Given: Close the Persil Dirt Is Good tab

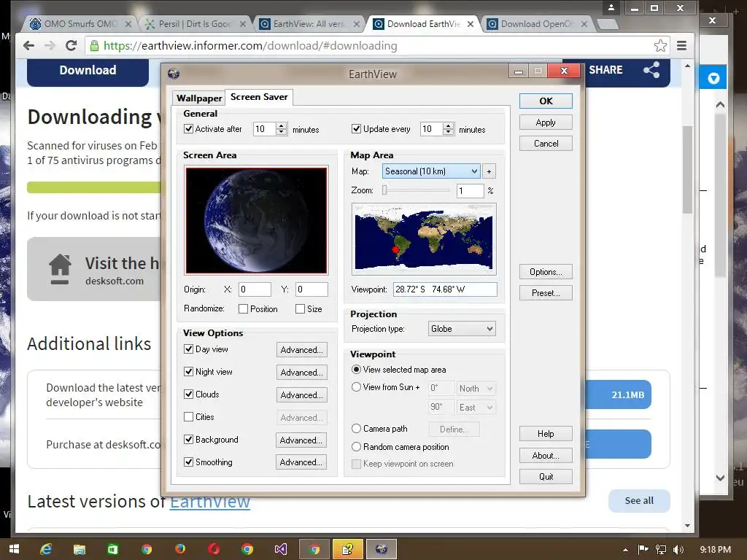Looking at the screenshot, I should coord(243,24).
